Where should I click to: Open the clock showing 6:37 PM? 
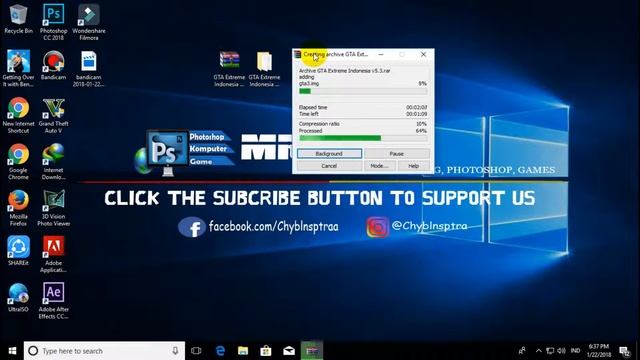(x=599, y=351)
